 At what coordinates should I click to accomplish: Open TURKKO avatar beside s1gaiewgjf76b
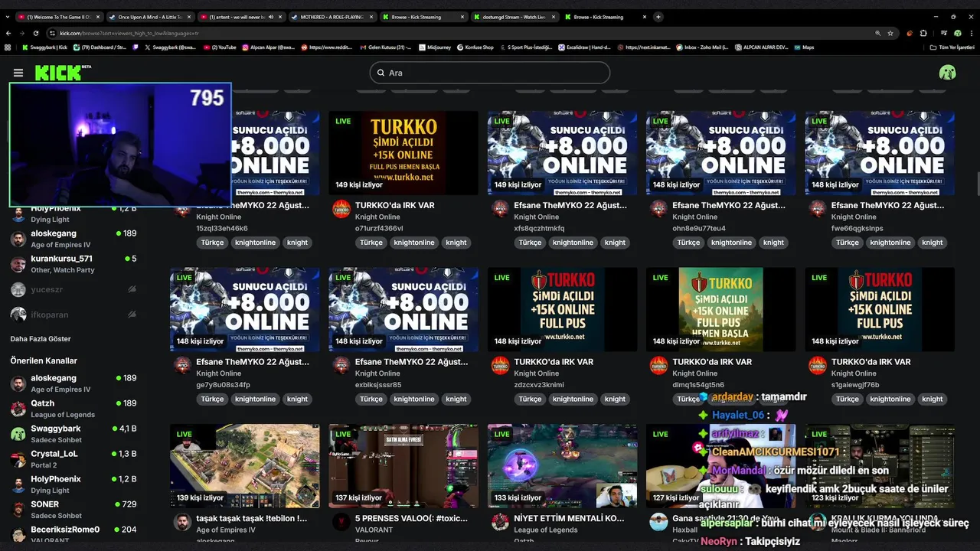tap(818, 365)
